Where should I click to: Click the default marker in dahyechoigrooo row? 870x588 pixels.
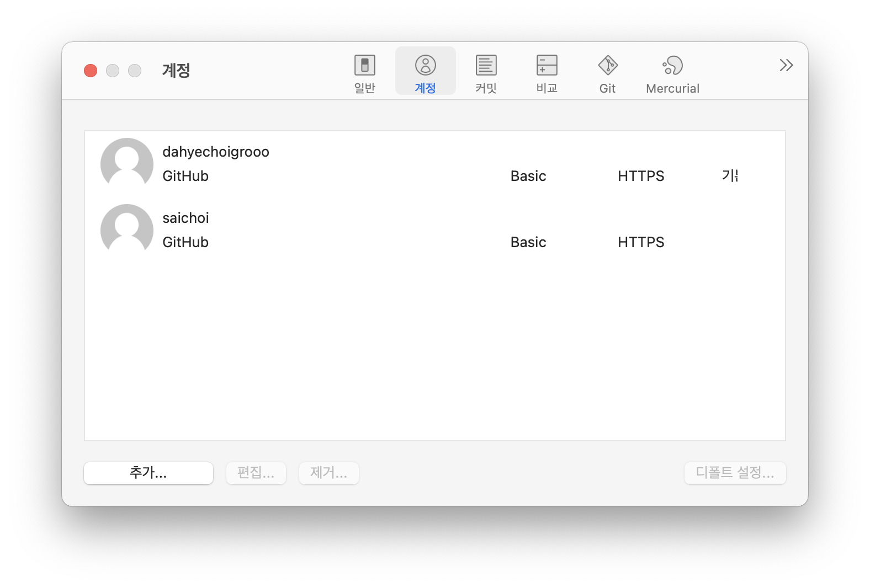click(x=730, y=176)
